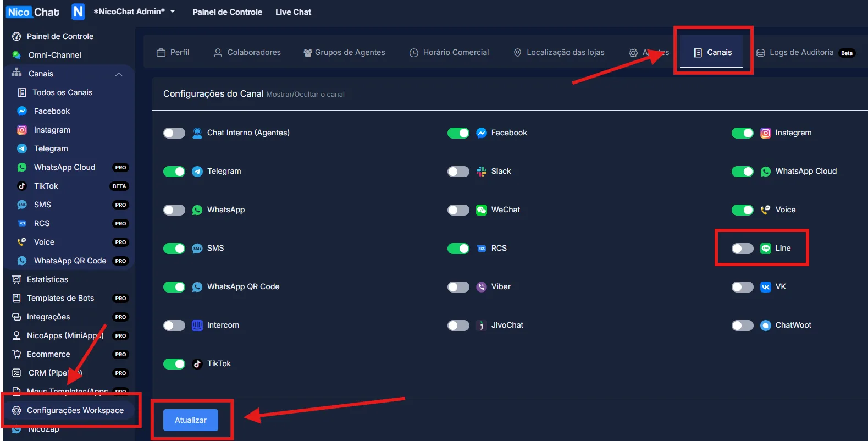Click the Viber icon in channel list

pyautogui.click(x=482, y=286)
